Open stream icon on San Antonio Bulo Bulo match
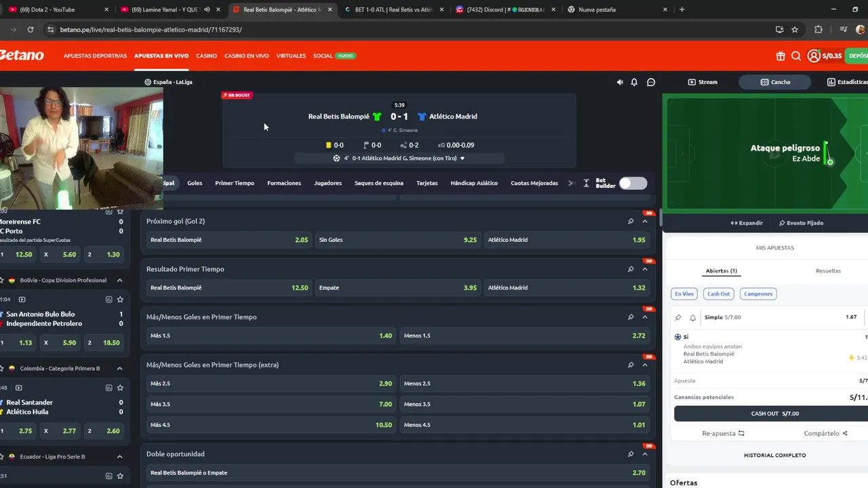This screenshot has height=488, width=868. tap(22, 299)
